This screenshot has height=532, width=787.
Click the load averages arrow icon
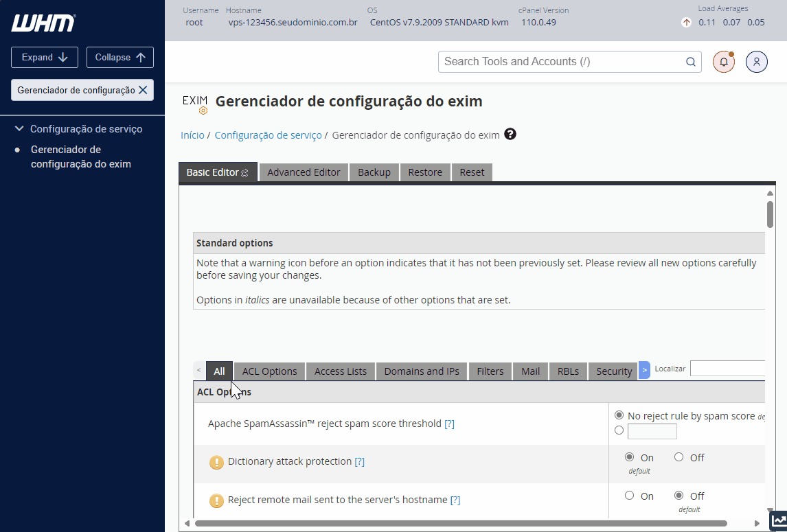coord(686,22)
